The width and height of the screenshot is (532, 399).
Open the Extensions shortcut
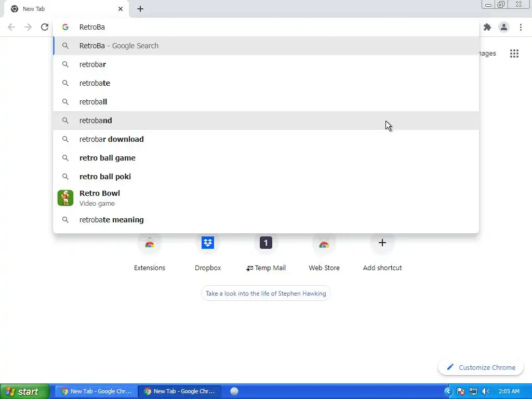(x=150, y=253)
